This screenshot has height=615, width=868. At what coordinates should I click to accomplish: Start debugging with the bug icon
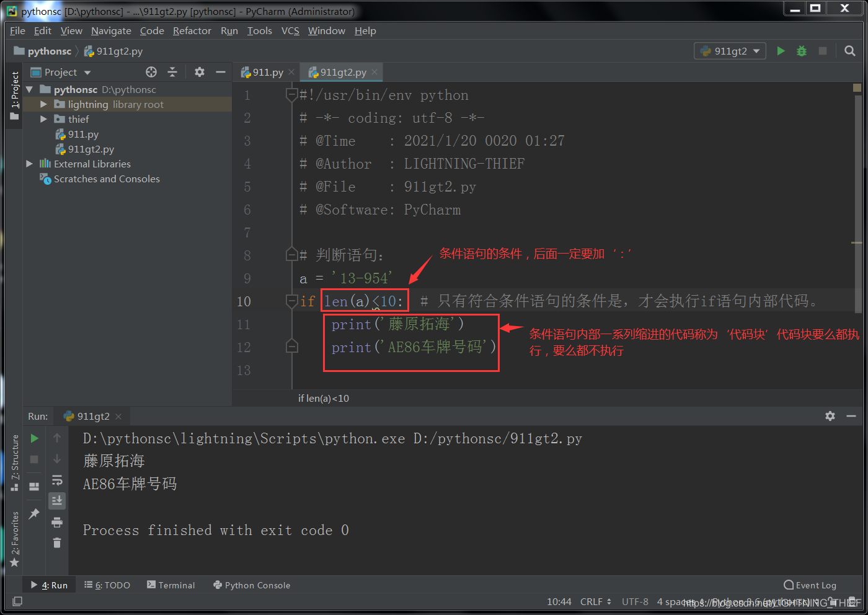[802, 51]
